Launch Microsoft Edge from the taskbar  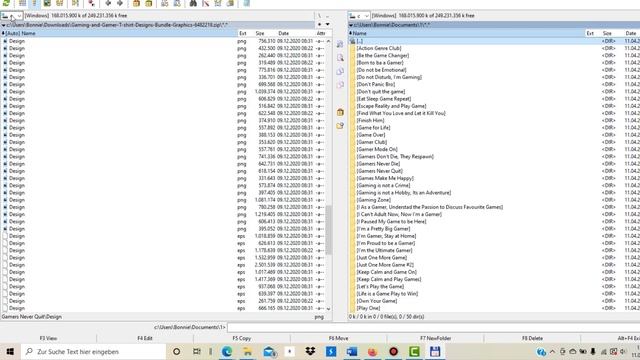tap(227, 351)
